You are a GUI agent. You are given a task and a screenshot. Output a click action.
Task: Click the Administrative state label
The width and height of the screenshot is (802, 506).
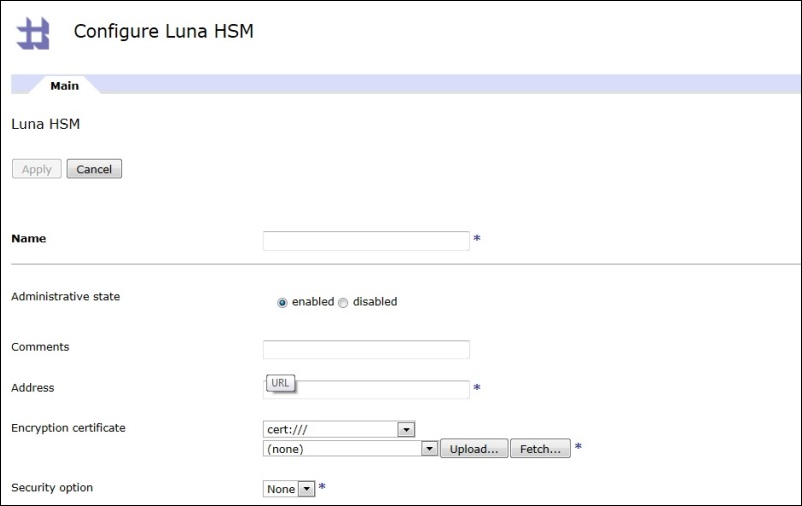(65, 297)
